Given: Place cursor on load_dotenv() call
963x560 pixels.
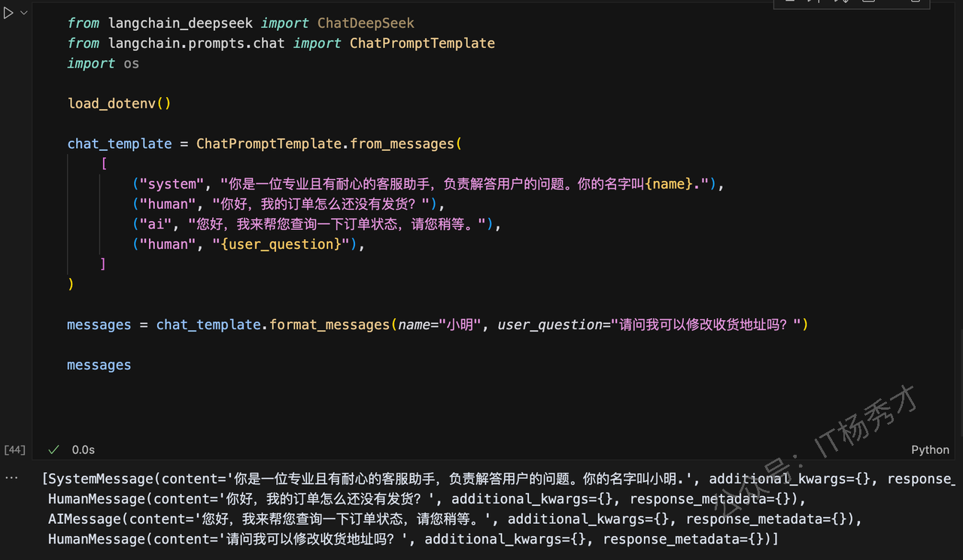Looking at the screenshot, I should [x=119, y=103].
